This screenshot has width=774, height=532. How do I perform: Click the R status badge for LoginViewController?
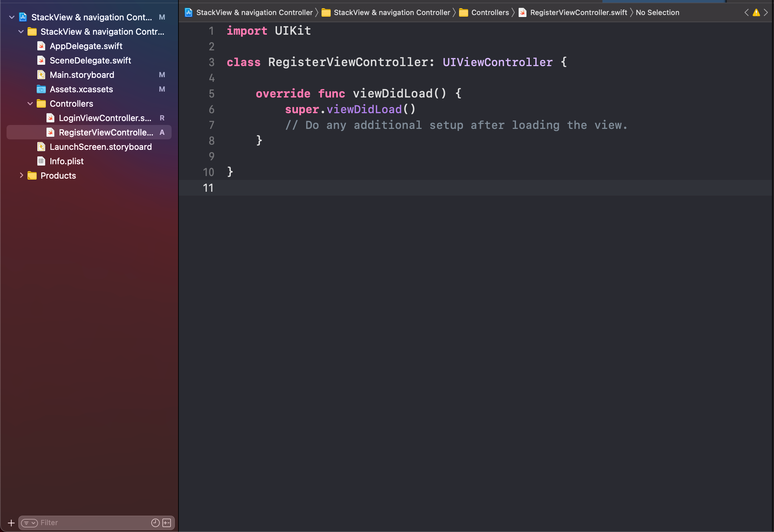point(162,118)
